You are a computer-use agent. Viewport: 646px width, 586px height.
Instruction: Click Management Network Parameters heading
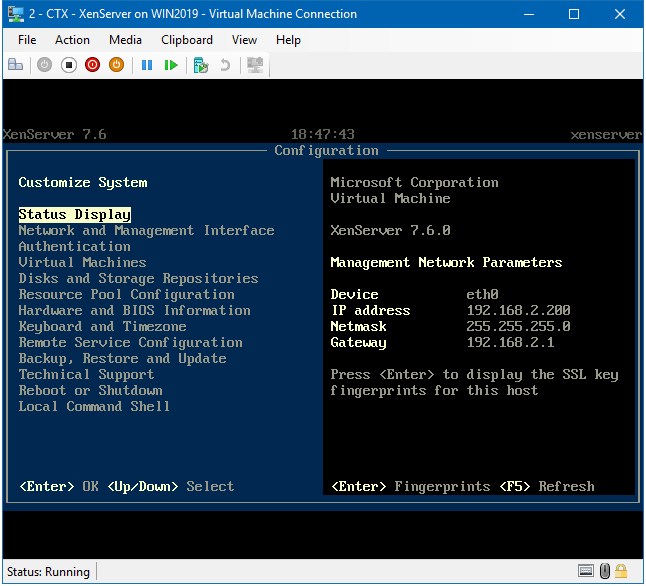pyautogui.click(x=447, y=263)
